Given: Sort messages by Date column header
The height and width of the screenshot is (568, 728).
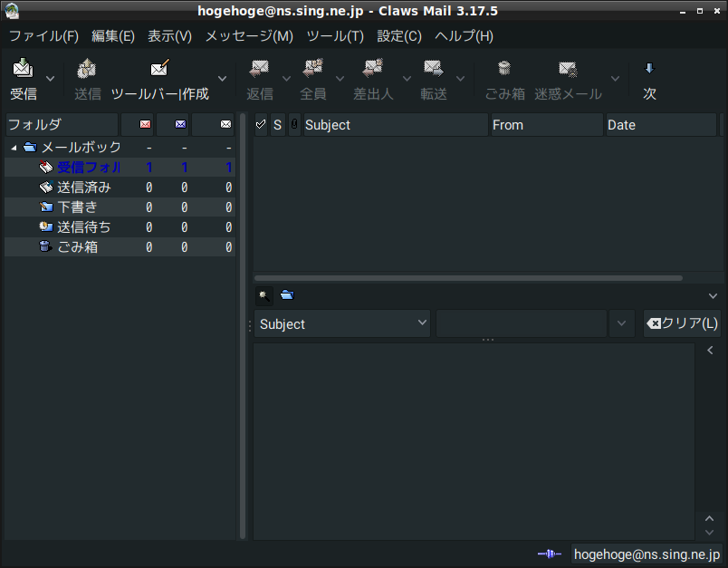Looking at the screenshot, I should pyautogui.click(x=661, y=124).
